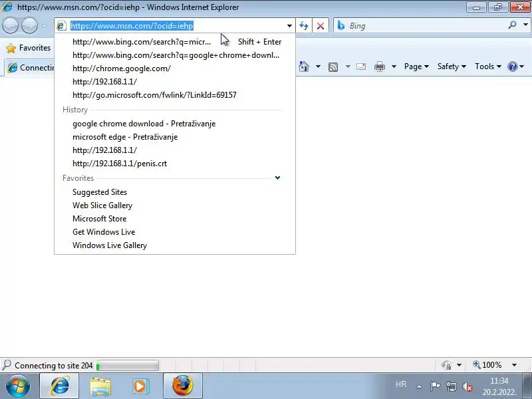Show hidden tray icons arrow
Image resolution: width=532 pixels, height=399 pixels.
(419, 386)
